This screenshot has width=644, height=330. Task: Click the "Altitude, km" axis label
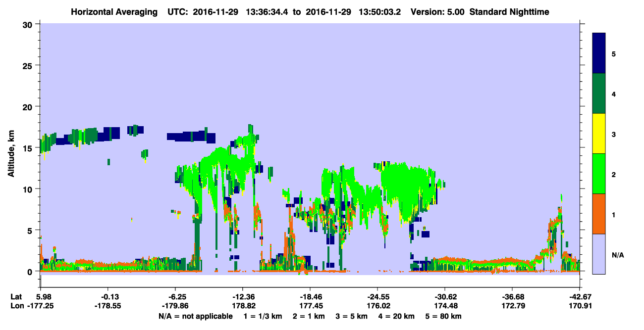[10, 154]
